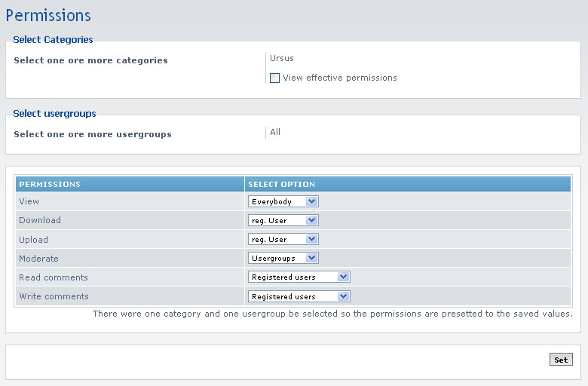Screen dimensions: 588x386
Task: Click the Write comments row label
Action: 54,296
